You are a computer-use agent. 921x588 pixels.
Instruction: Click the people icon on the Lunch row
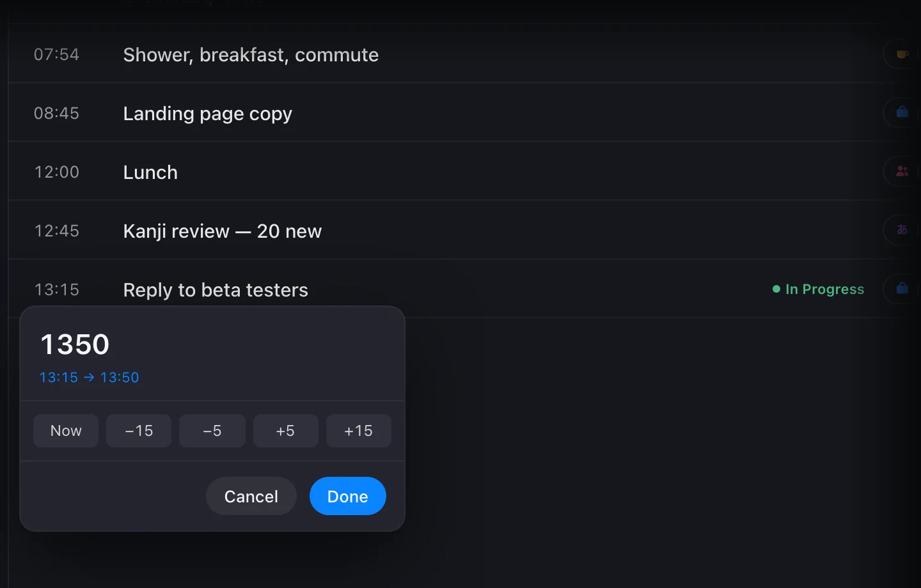click(902, 171)
